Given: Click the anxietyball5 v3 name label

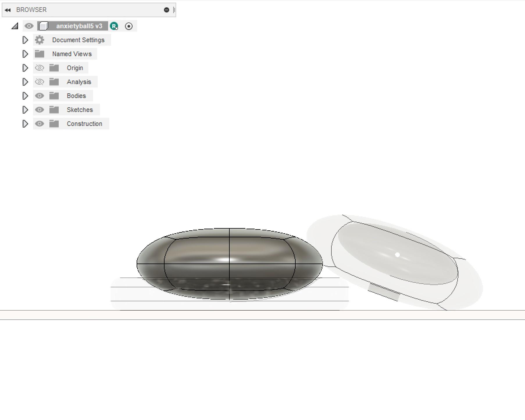Looking at the screenshot, I should click(80, 26).
